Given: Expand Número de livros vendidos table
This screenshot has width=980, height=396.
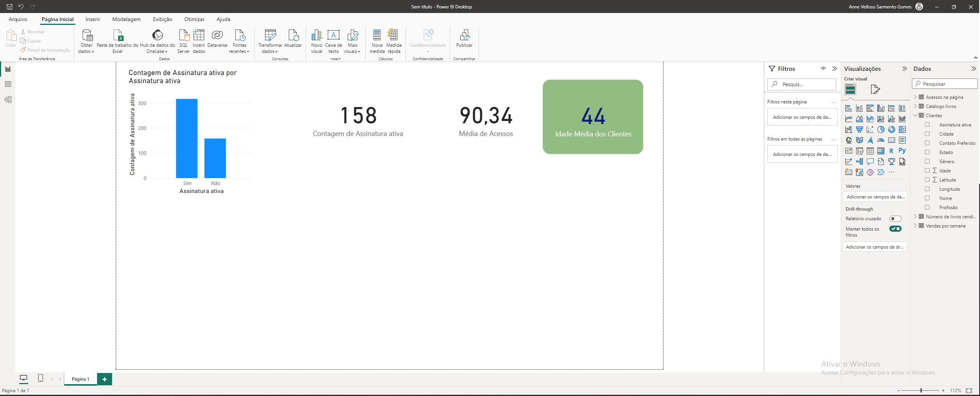Looking at the screenshot, I should [915, 217].
